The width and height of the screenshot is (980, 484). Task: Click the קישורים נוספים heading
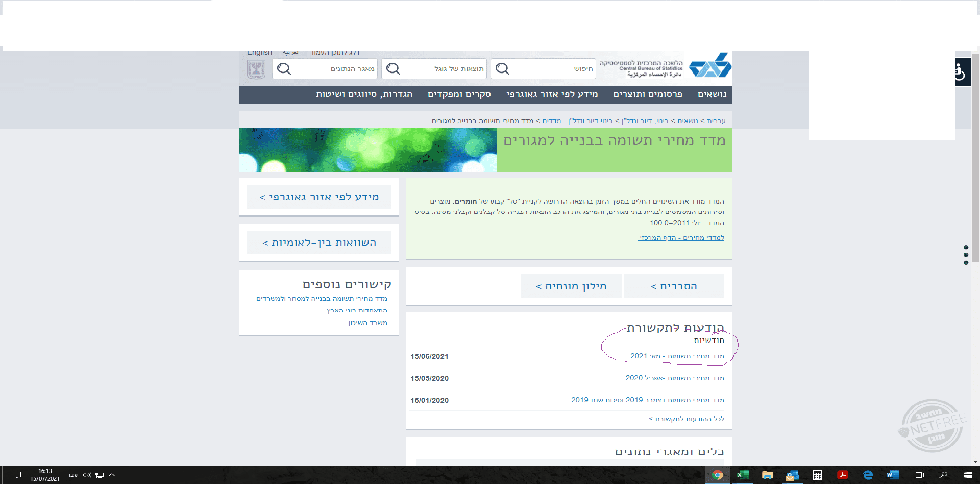click(347, 284)
